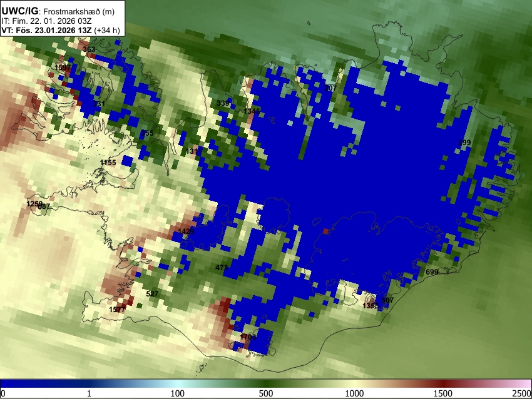
Task: Click the map value label 687
Action: 44,206
